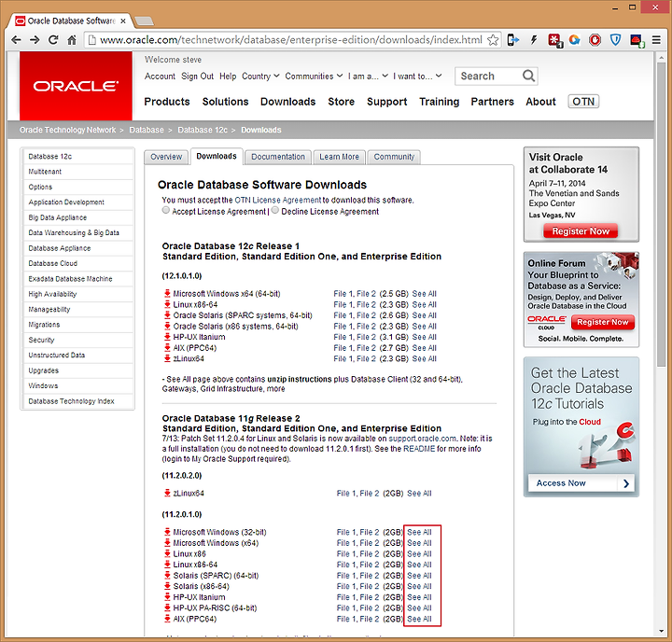
Task: Select Decline License Agreement radio button
Action: (275, 210)
